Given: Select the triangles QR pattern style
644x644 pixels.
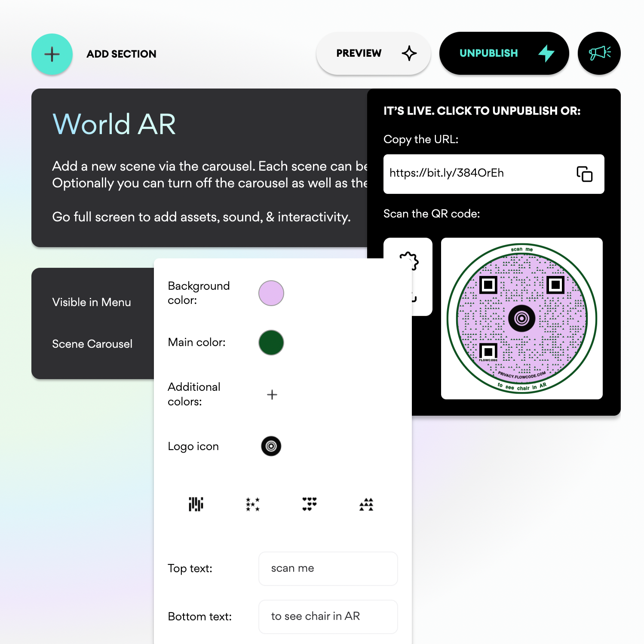Looking at the screenshot, I should click(366, 504).
